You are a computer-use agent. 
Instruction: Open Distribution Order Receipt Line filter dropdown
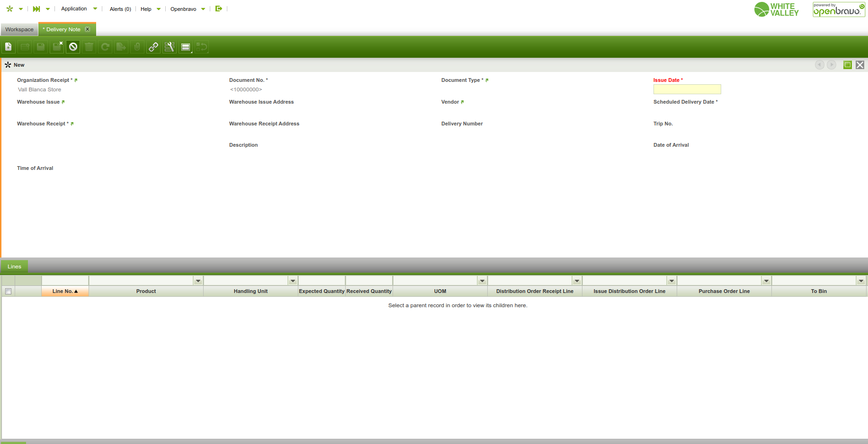[x=577, y=281]
